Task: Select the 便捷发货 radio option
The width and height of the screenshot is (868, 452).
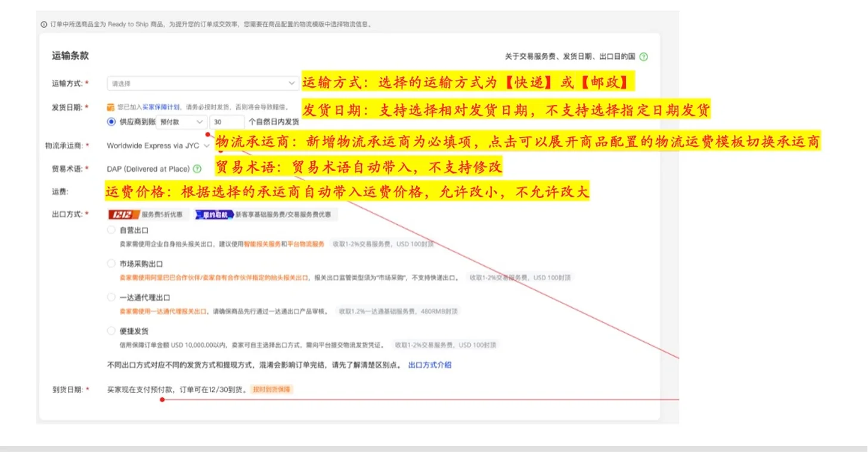Action: 111,330
